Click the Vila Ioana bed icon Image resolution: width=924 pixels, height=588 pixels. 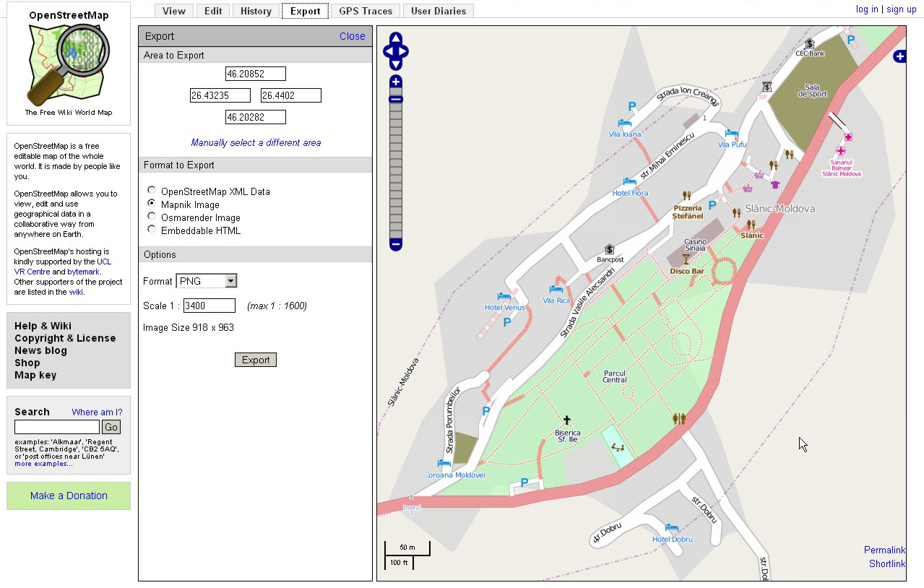coord(625,124)
